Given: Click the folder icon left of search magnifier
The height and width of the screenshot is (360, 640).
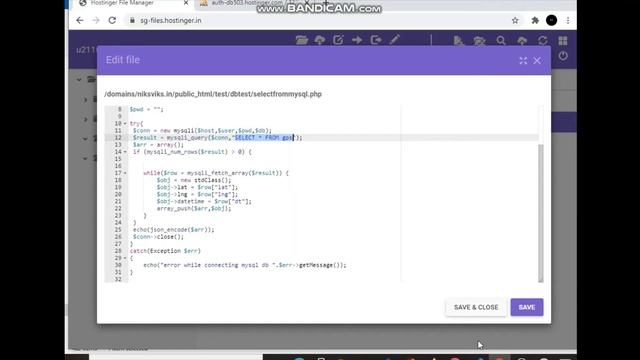Looking at the screenshot, I should (x=479, y=40).
